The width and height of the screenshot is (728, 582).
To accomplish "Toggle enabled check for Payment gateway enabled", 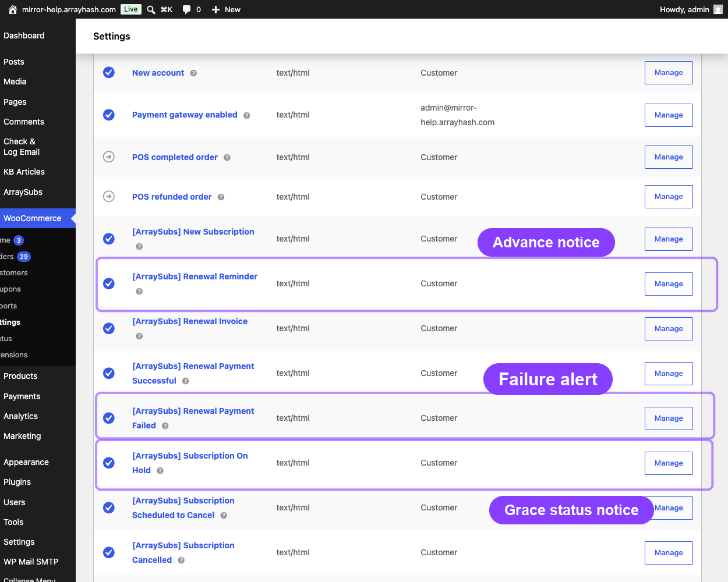I will coord(109,115).
